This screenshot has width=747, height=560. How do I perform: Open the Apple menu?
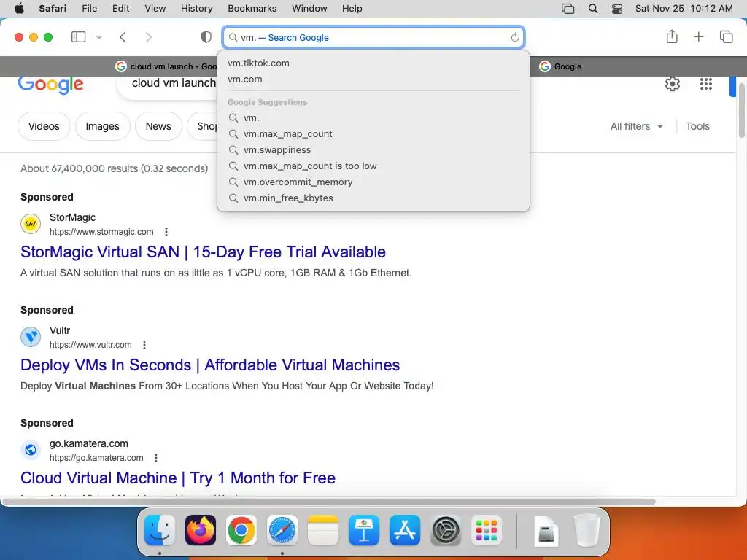tap(19, 8)
